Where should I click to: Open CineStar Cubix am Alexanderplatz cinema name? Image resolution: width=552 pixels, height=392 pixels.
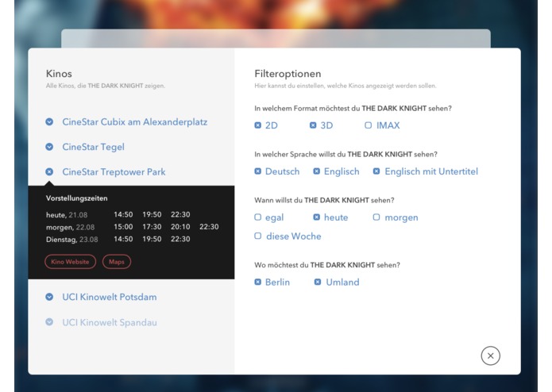point(135,122)
